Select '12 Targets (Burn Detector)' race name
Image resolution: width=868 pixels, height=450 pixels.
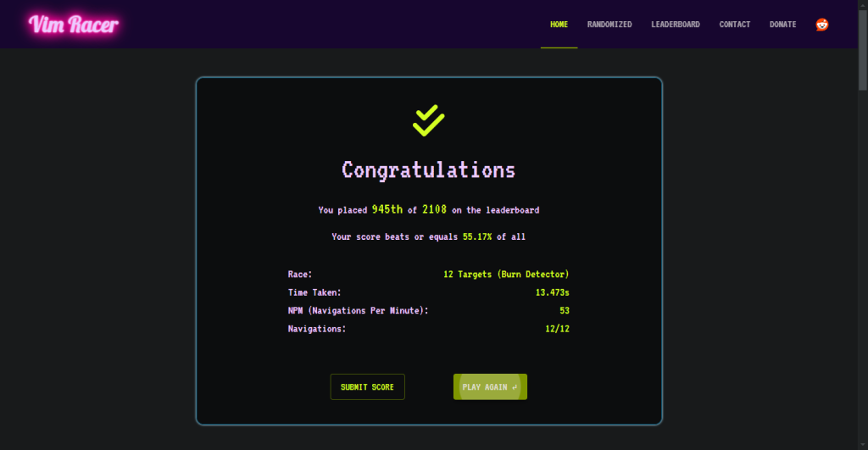click(x=506, y=274)
